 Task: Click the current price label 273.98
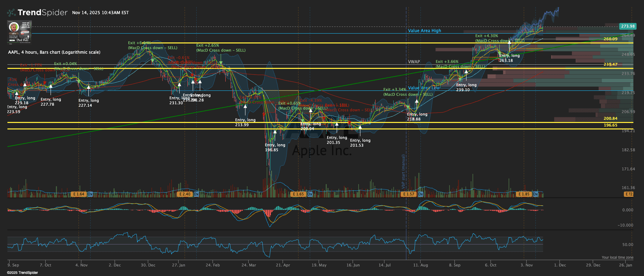[628, 26]
